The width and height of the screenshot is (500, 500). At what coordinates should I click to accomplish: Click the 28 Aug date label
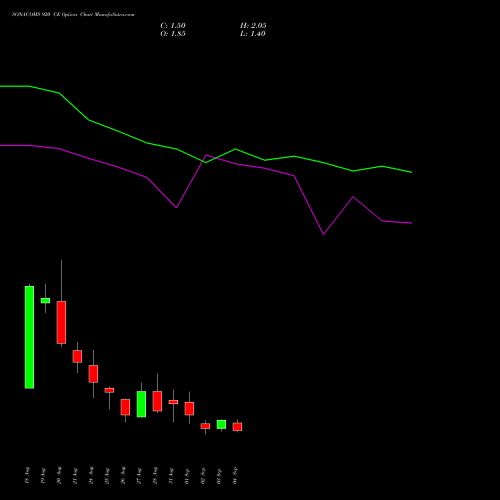pyautogui.click(x=155, y=475)
